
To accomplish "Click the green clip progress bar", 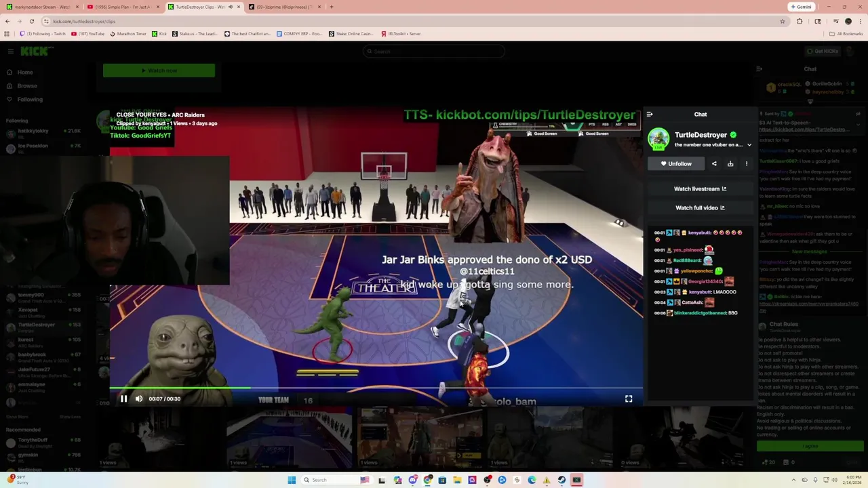I will (x=376, y=388).
